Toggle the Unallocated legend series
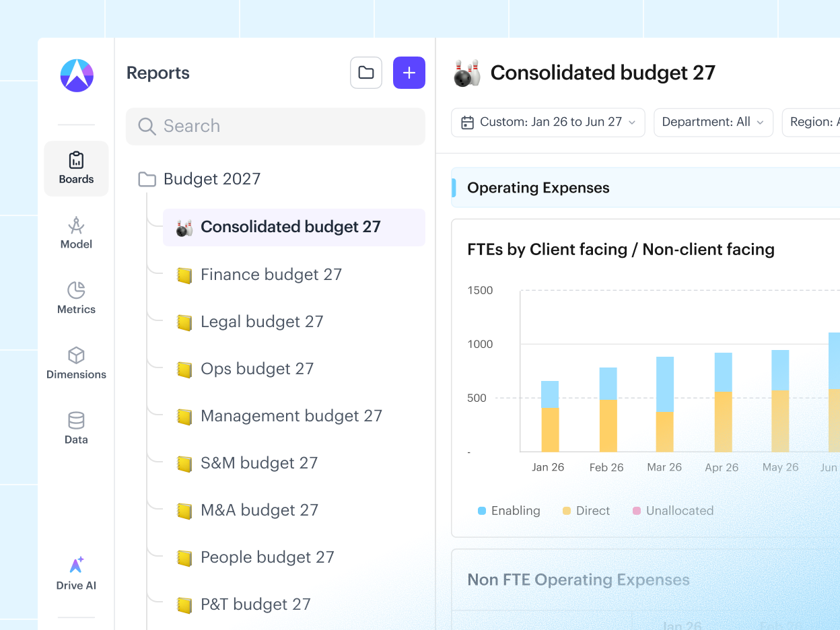 coord(673,511)
